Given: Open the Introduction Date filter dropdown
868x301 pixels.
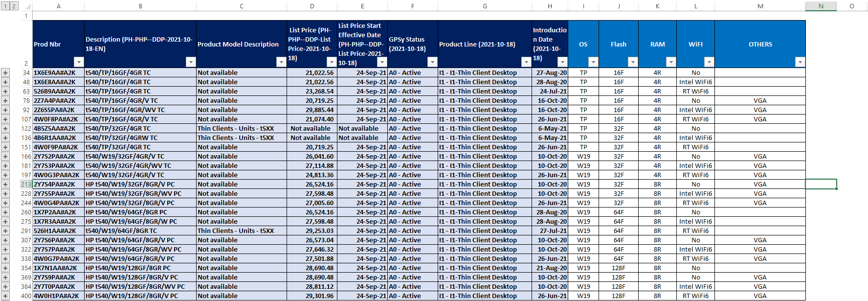Looking at the screenshot, I should click(562, 62).
